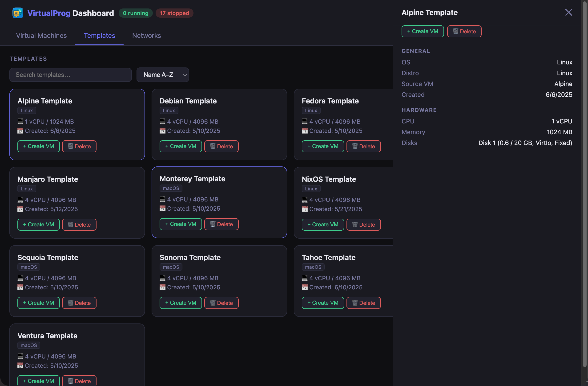The height and width of the screenshot is (386, 588).
Task: Select the macOS badge on Sonoma Template
Action: (x=171, y=267)
